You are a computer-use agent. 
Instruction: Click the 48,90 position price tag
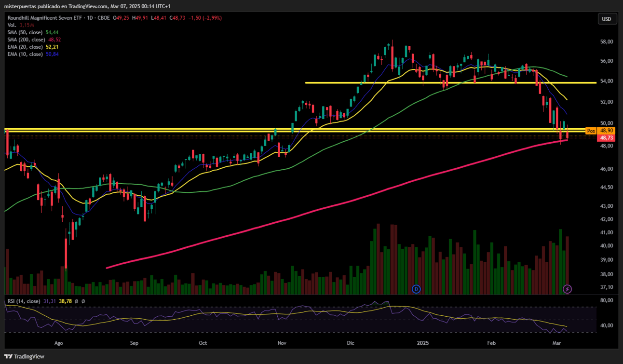(x=606, y=131)
